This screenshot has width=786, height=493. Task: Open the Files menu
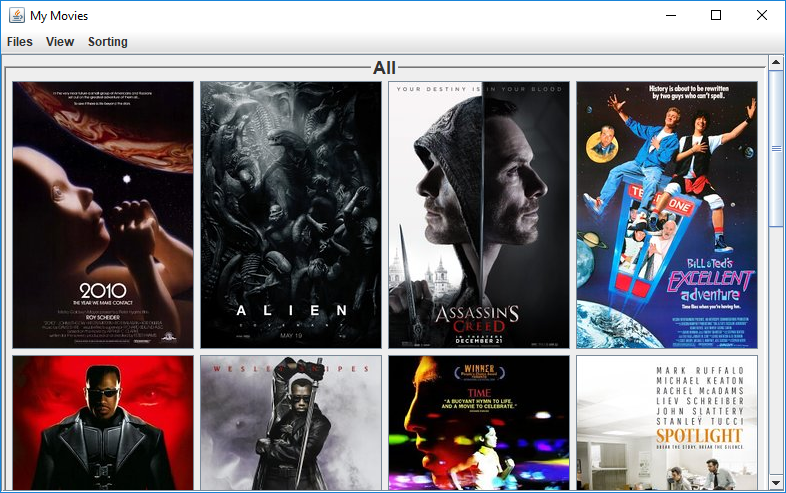[x=20, y=42]
